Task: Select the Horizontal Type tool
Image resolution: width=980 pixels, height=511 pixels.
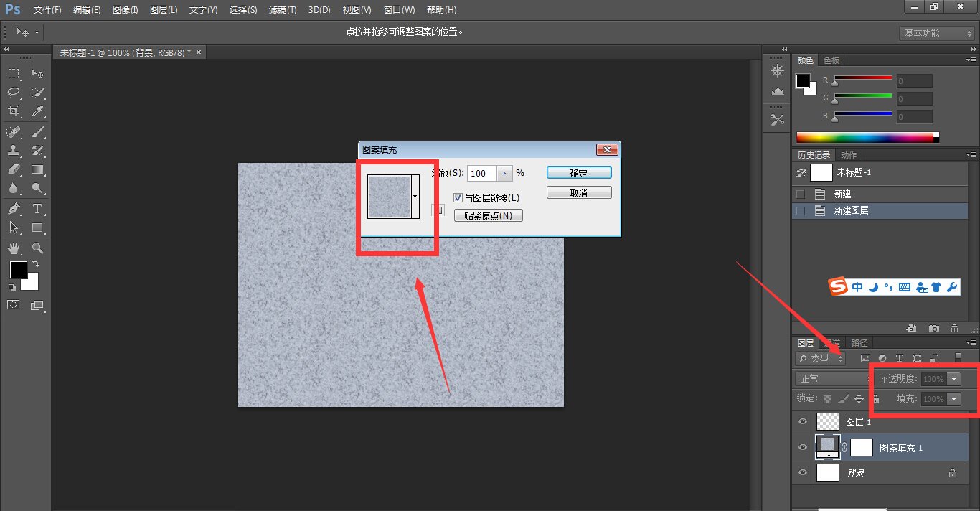Action: [37, 209]
